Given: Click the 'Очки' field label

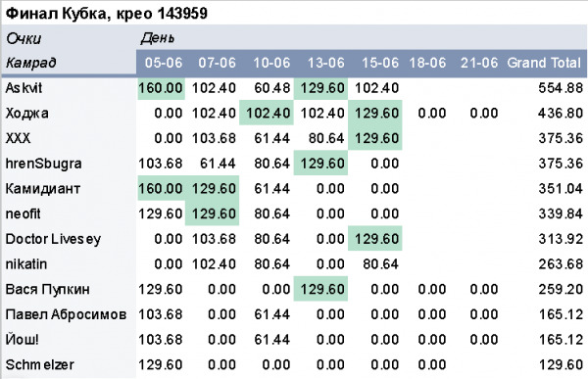Looking at the screenshot, I should tap(24, 38).
